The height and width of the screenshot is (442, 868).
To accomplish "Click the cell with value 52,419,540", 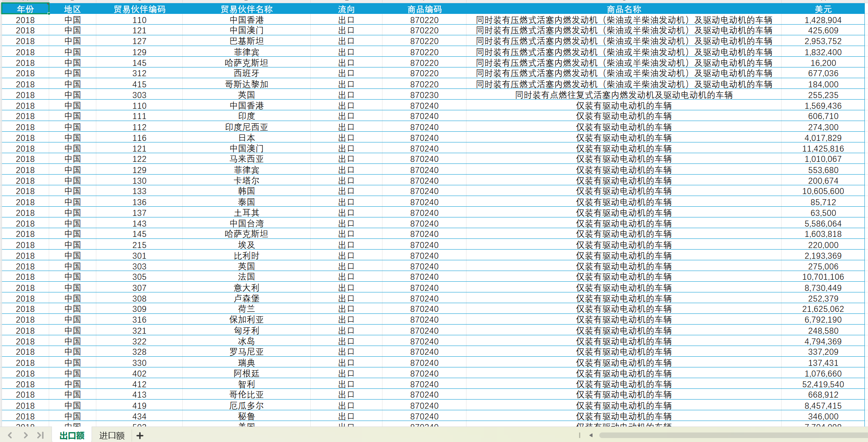I will 823,384.
